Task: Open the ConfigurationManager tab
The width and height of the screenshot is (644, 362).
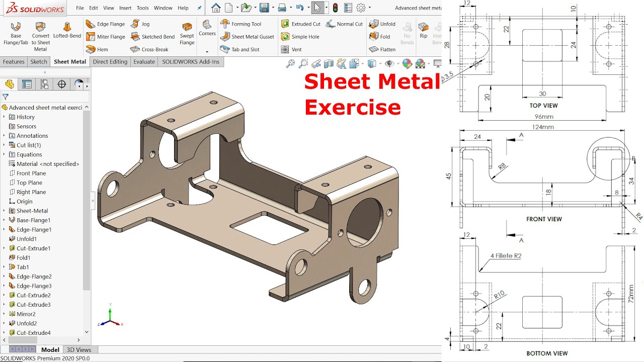Action: pos(44,84)
